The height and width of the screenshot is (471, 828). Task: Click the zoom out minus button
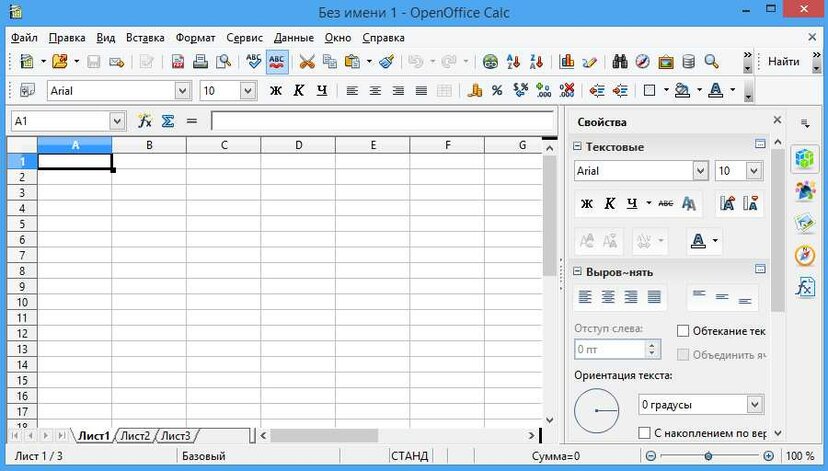click(651, 456)
